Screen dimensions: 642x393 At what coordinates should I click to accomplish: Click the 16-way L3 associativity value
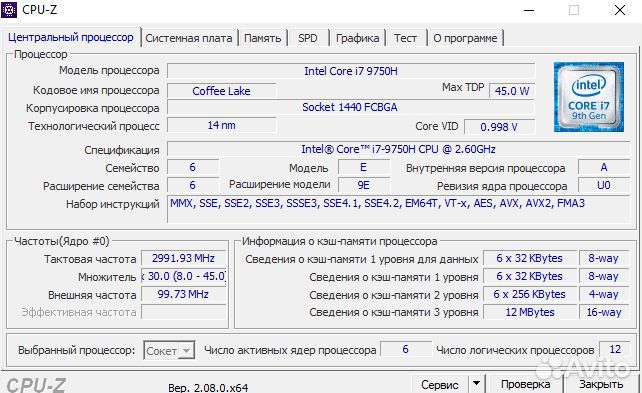click(x=604, y=312)
